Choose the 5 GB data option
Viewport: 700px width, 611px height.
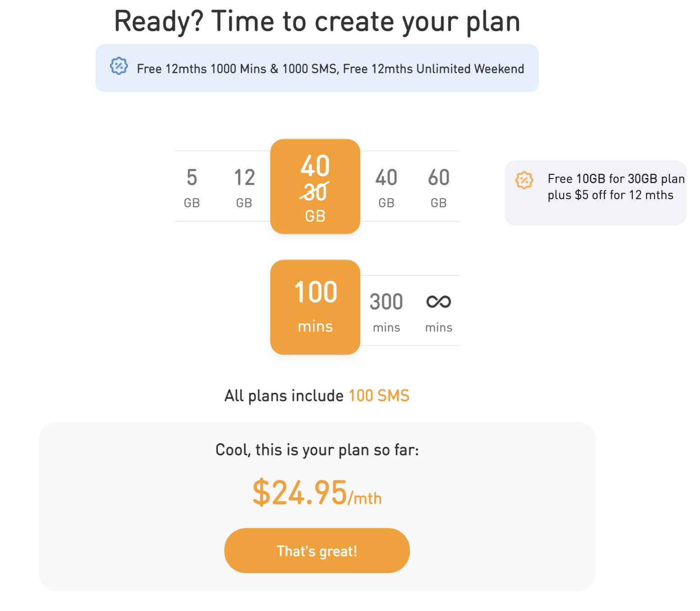(192, 187)
